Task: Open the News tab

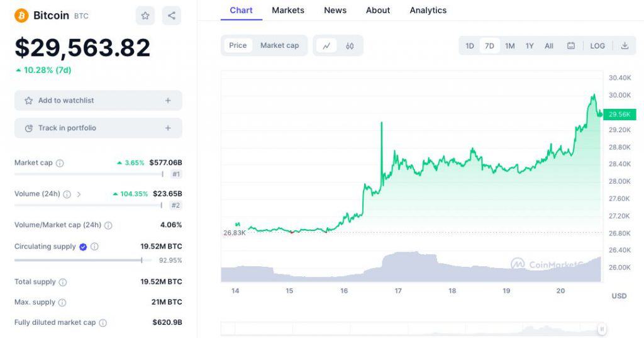Action: pos(335,10)
